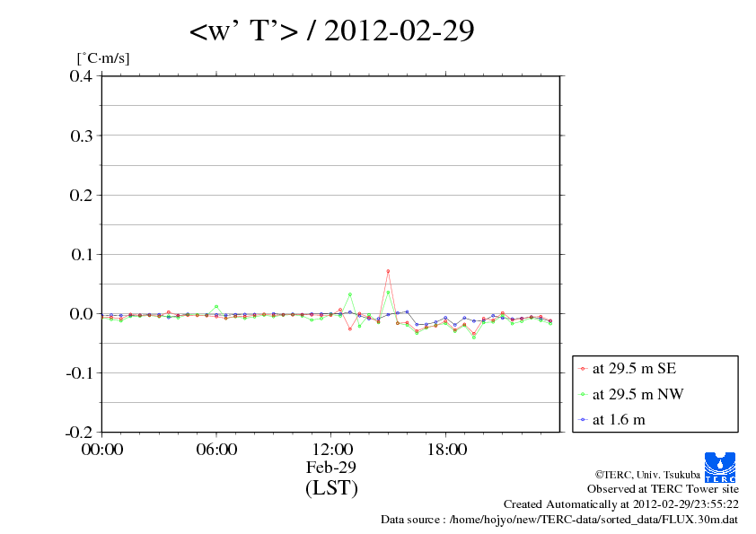
Task: Click the green raised data point at 06:00
Action: click(x=216, y=307)
